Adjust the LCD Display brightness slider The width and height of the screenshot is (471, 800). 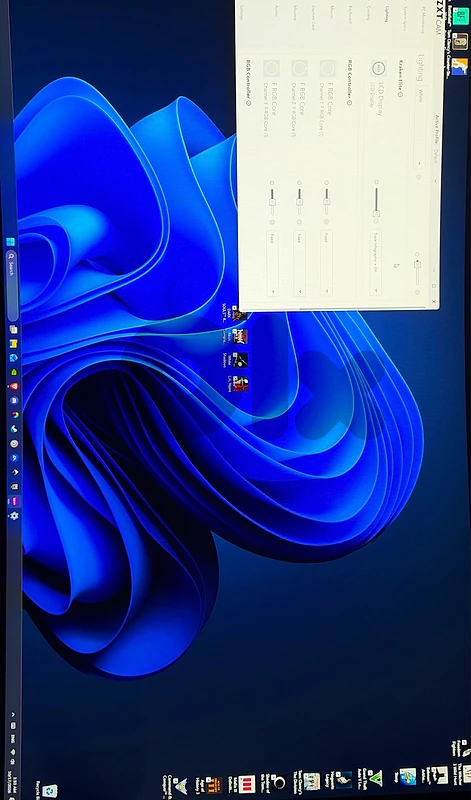pyautogui.click(x=377, y=202)
